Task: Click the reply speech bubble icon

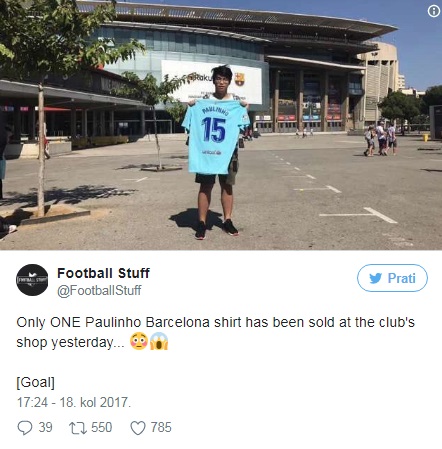Action: (25, 428)
